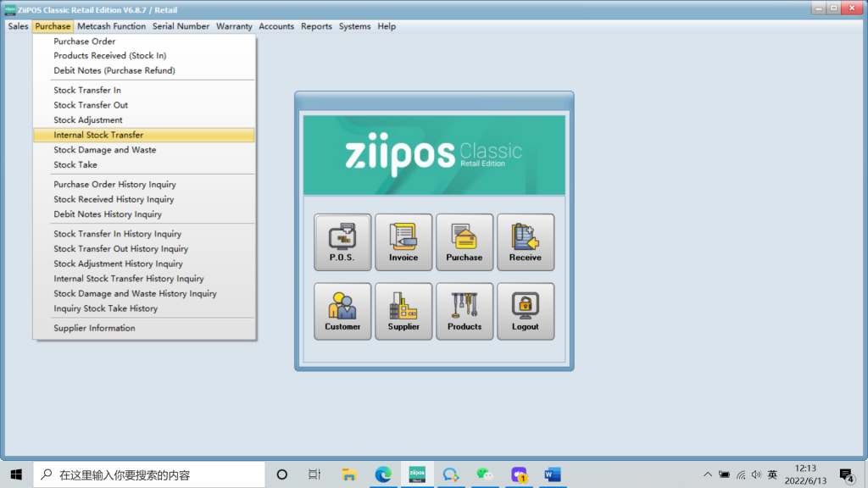Image resolution: width=868 pixels, height=488 pixels.
Task: Select Stock Damage and Waste
Action: (104, 150)
